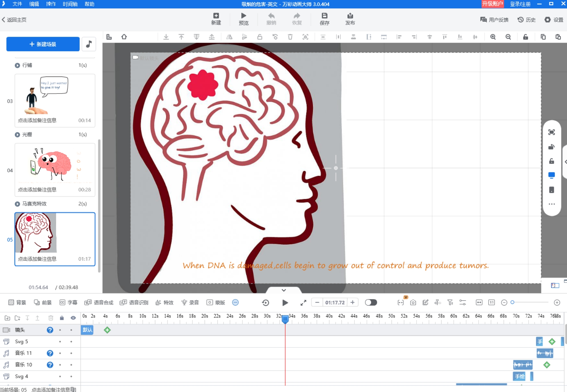Collapse canvas with bottom chevron arrow
Screen dimensions: 567x392
coord(284,290)
